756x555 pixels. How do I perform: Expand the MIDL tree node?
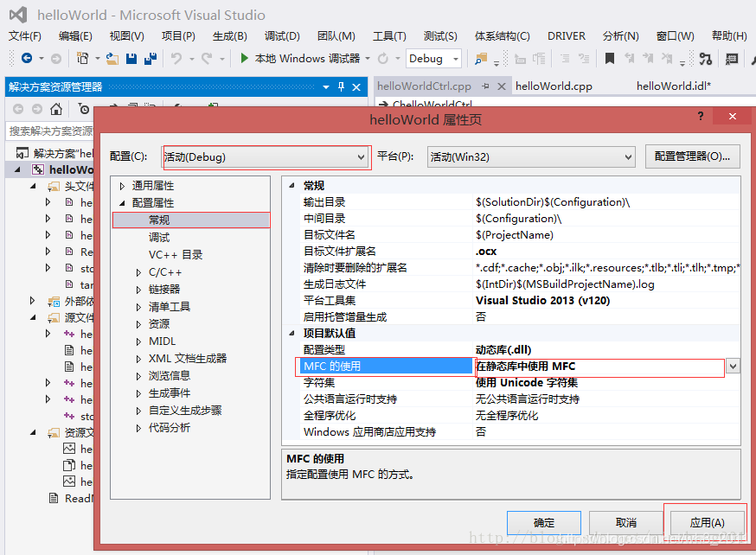[138, 341]
